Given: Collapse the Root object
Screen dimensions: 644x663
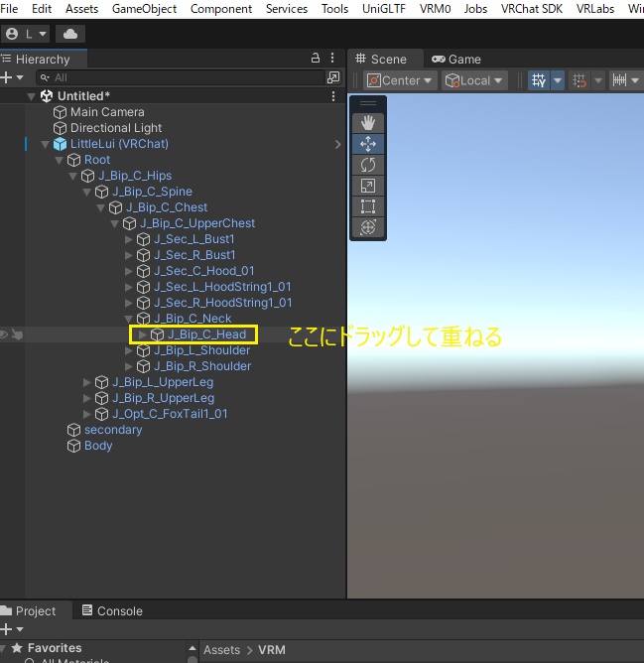Looking at the screenshot, I should (x=59, y=160).
